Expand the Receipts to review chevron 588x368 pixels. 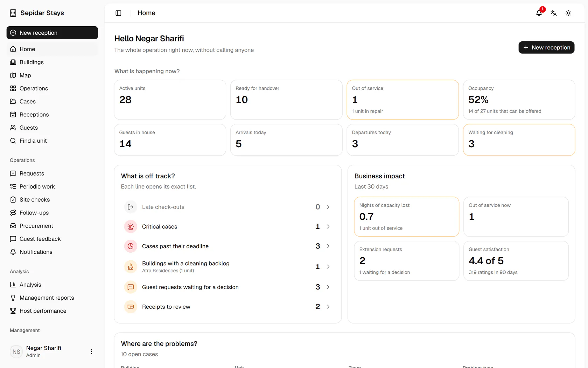click(x=328, y=307)
